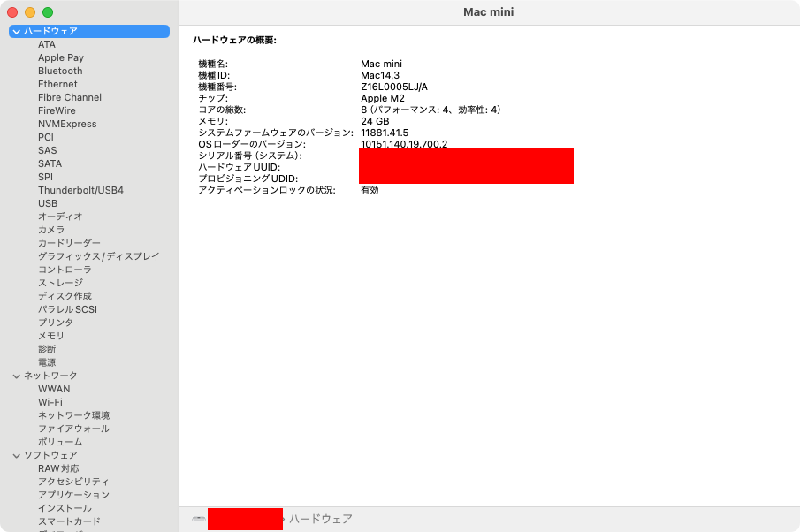
Task: Collapse the ネットワーク category
Action: click(16, 376)
